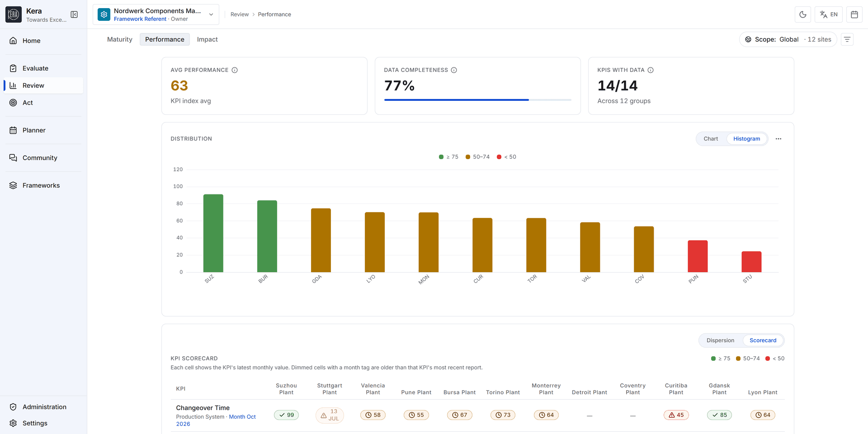Switch scorecard view to Dispersion
This screenshot has width=868, height=434.
pyautogui.click(x=720, y=340)
